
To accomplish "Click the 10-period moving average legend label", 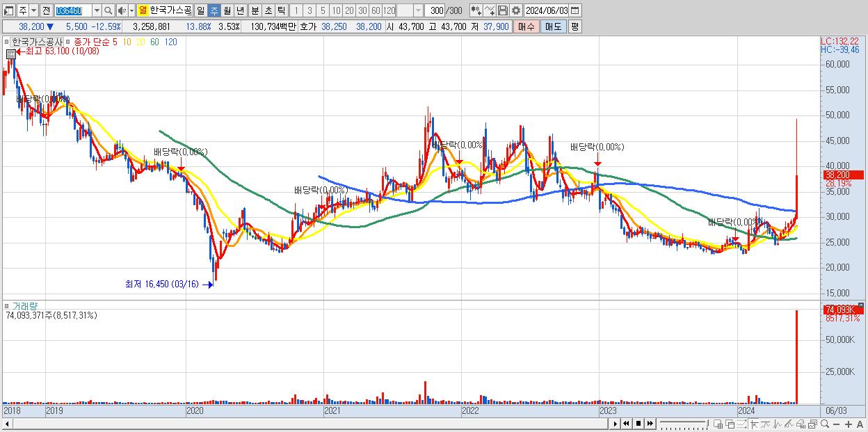I will pyautogui.click(x=127, y=42).
